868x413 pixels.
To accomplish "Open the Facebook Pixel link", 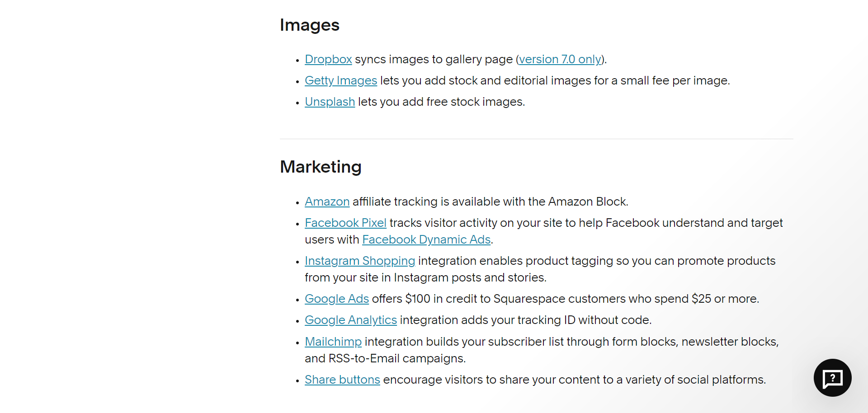I will coord(345,223).
